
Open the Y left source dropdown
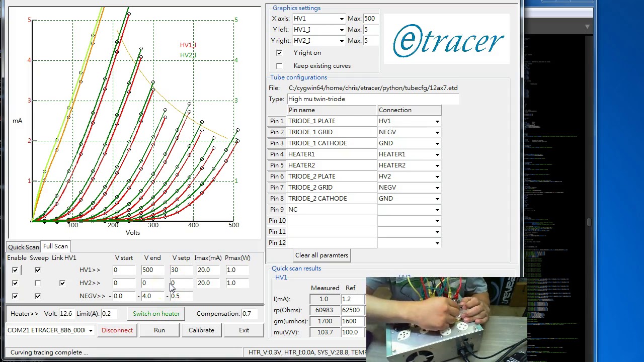[318, 30]
